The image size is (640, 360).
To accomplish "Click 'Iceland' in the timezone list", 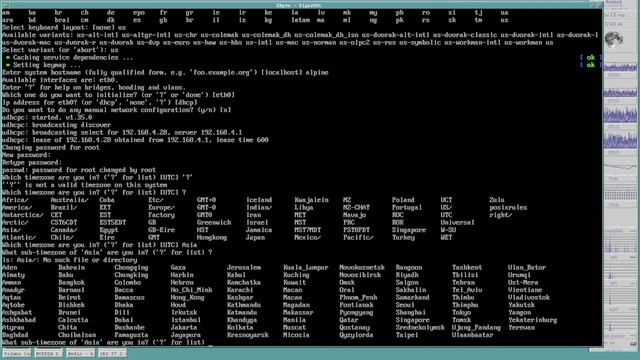I will click(259, 200).
